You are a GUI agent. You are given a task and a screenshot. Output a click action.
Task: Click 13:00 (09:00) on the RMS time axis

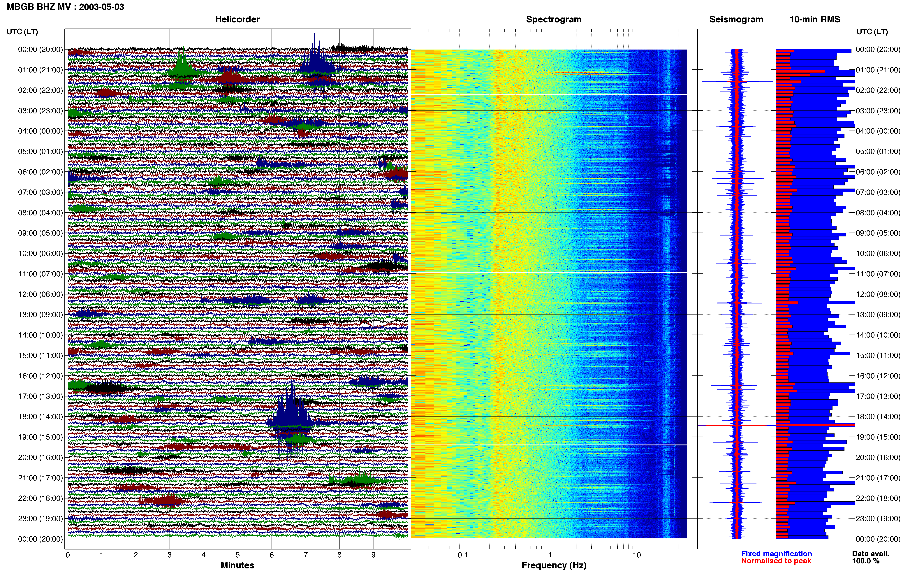tap(878, 315)
